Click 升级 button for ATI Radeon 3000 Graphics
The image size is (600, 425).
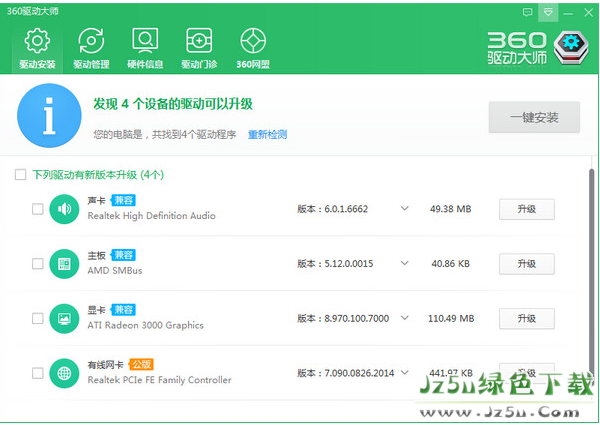527,319
